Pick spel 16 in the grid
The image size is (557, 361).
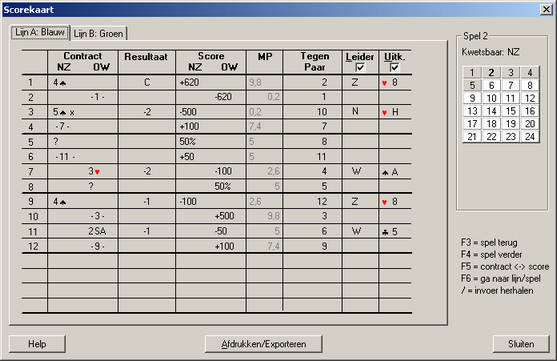click(530, 111)
